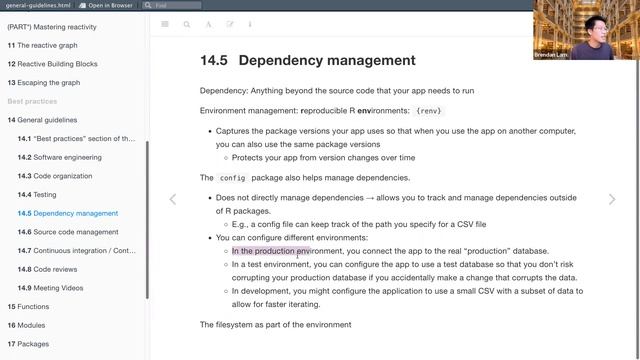Open section 14.7 Continuous integration
Screen dimensions: 640x360
click(76, 251)
